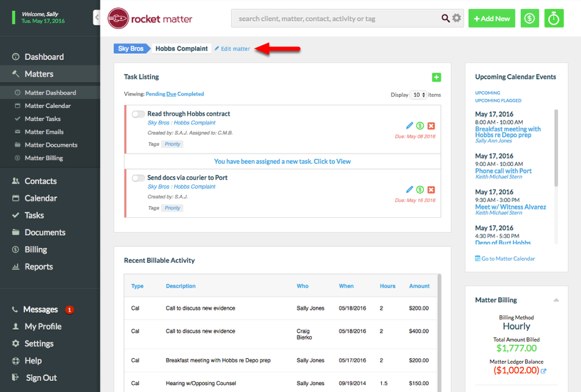Screen dimensions: 581x392
Task: Open Matter Dashboard submenu item
Action: 50,93
